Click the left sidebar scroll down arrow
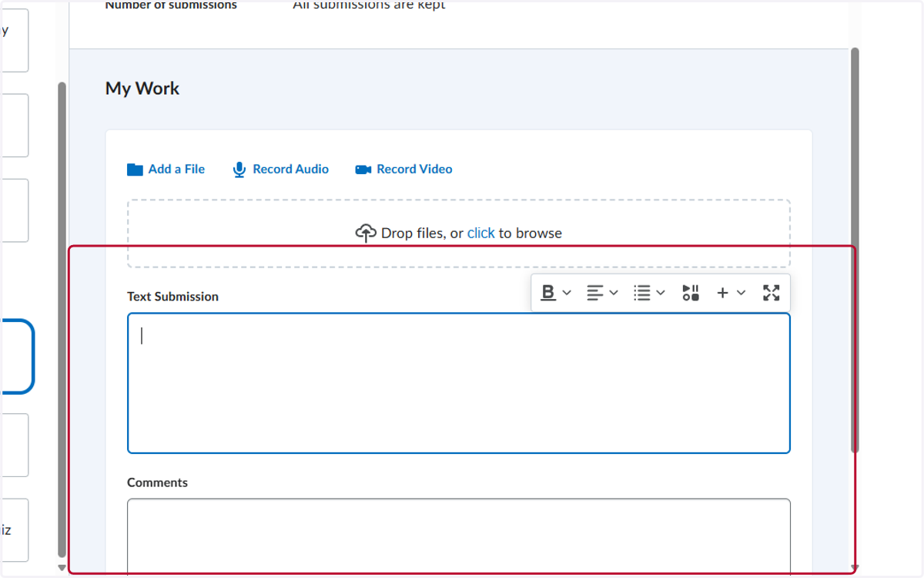Screen dimensions: 924x578 (62, 568)
